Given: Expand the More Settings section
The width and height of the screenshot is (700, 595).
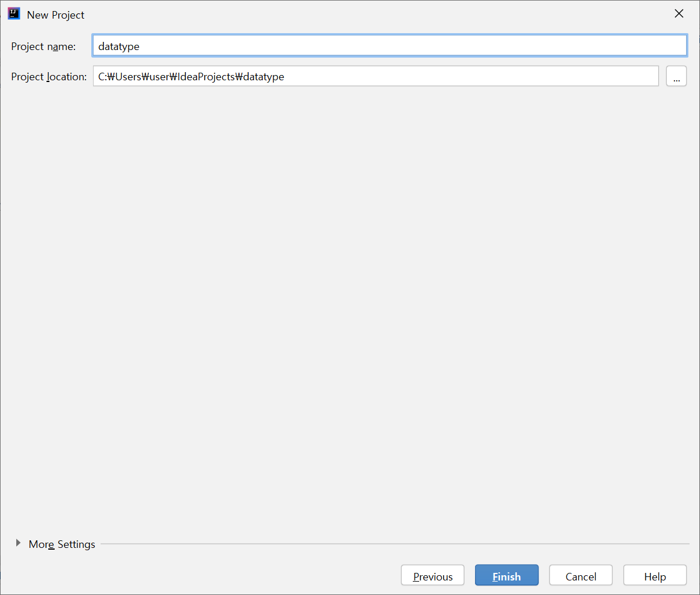Looking at the screenshot, I should (x=56, y=544).
